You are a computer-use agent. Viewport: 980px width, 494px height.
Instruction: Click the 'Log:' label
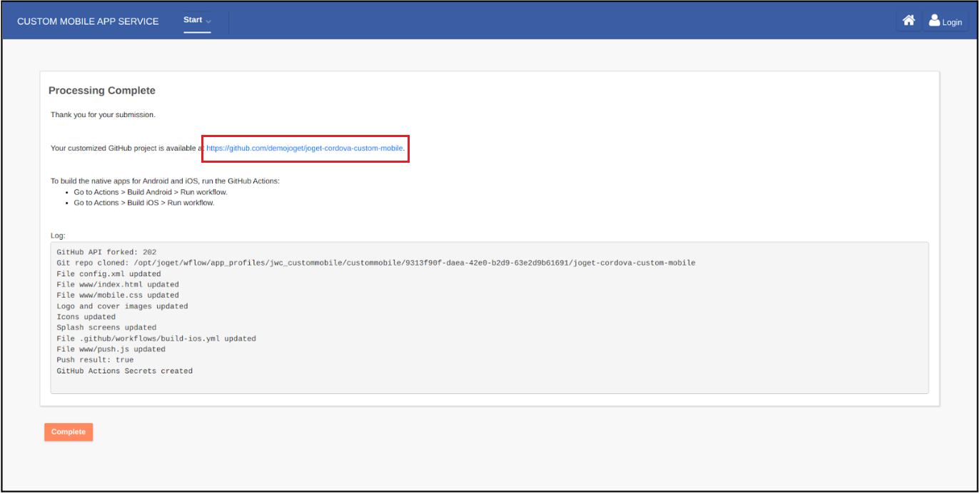[58, 236]
